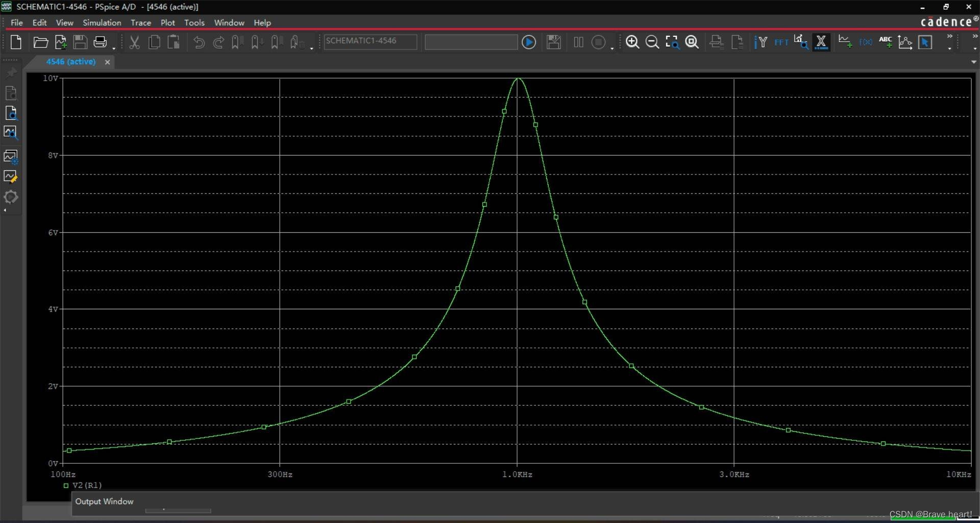Screen dimensions: 980x523
Task: Click the V2(R1) trace legend label
Action: pos(87,485)
